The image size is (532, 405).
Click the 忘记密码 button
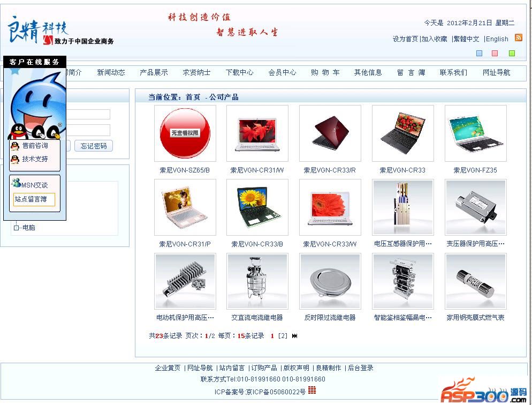click(94, 146)
